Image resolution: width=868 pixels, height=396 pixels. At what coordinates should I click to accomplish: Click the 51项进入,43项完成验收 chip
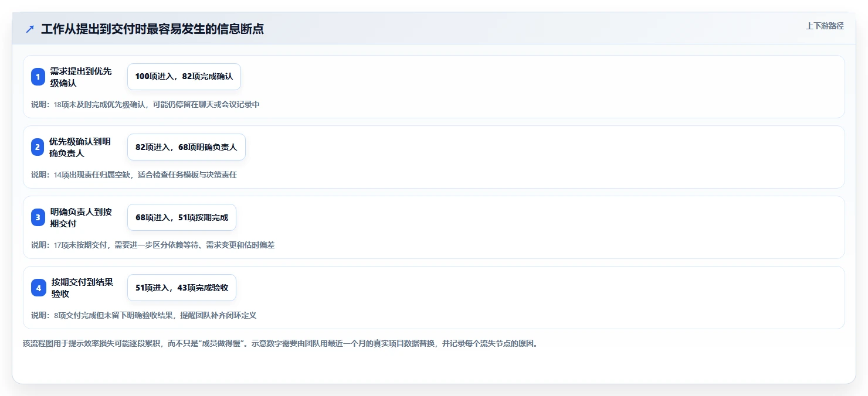click(x=182, y=288)
